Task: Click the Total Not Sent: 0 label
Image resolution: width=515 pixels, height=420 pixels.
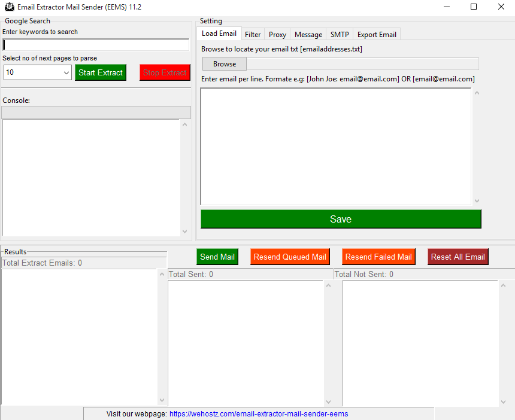Action: click(x=364, y=274)
